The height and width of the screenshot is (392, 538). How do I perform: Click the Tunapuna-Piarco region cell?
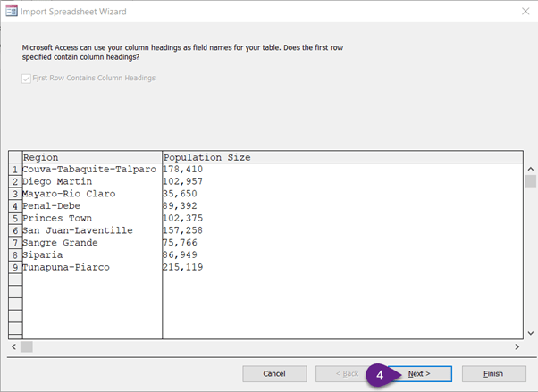(68, 267)
